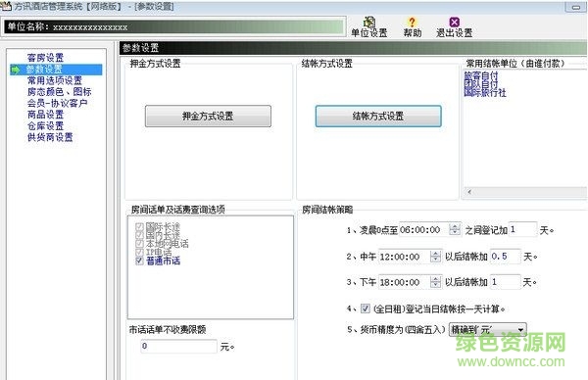Select 客房设置 in the sidebar
The image size is (588, 380).
45,58
